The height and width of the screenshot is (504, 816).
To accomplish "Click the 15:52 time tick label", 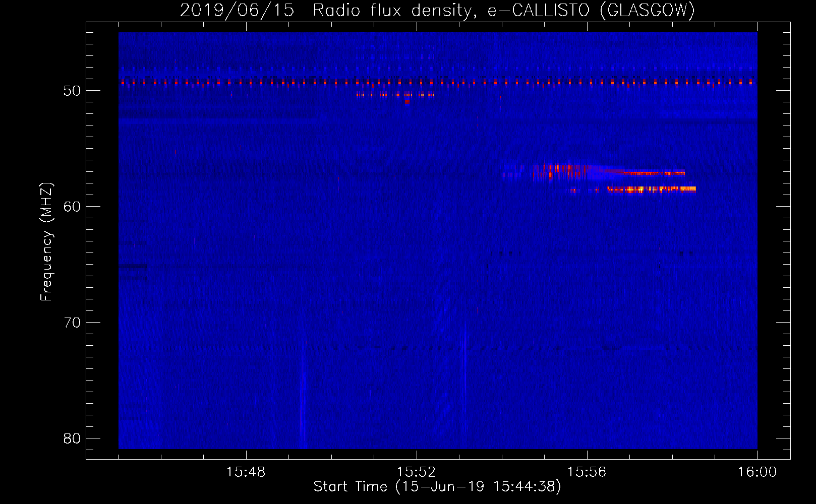I will tap(417, 472).
